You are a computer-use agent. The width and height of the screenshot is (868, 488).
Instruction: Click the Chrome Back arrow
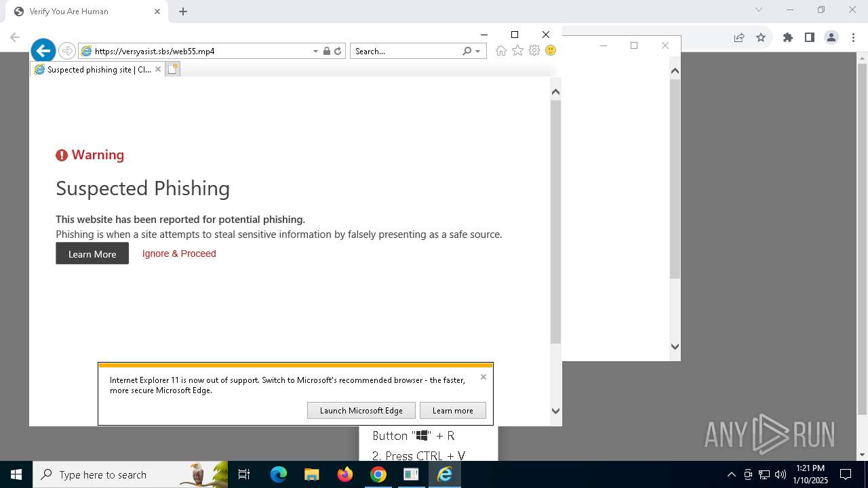point(15,37)
